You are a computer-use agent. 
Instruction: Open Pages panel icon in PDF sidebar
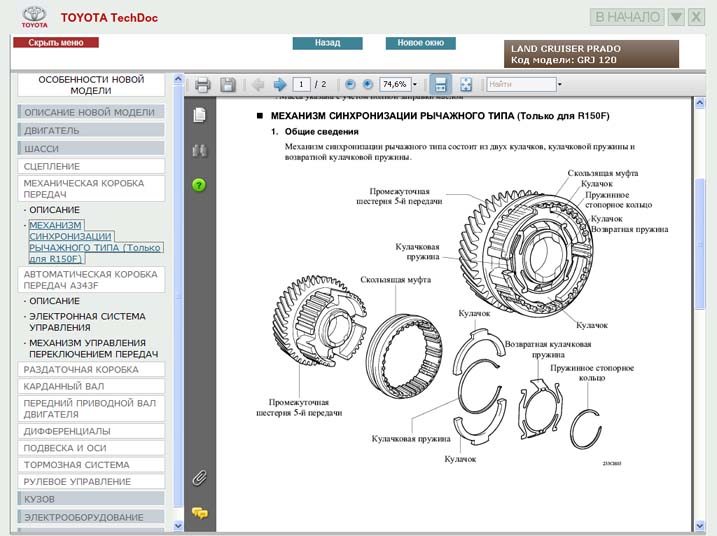coord(199,115)
